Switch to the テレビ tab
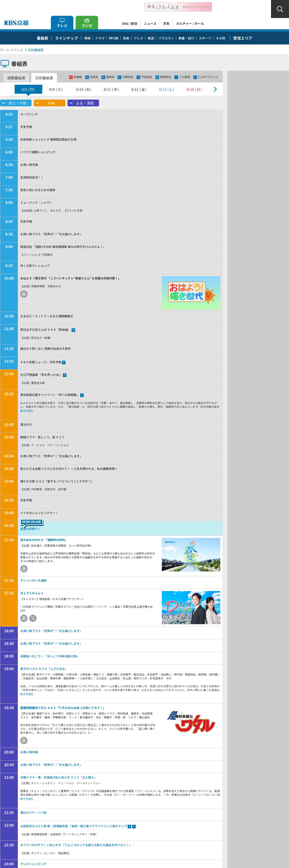This screenshot has height=868, width=289. point(62,23)
